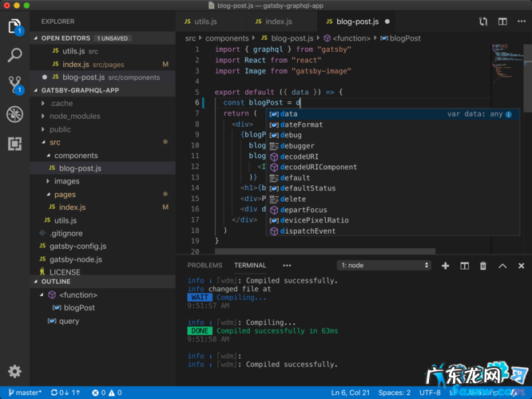
Task: Split the editor to the right
Action: point(501,22)
